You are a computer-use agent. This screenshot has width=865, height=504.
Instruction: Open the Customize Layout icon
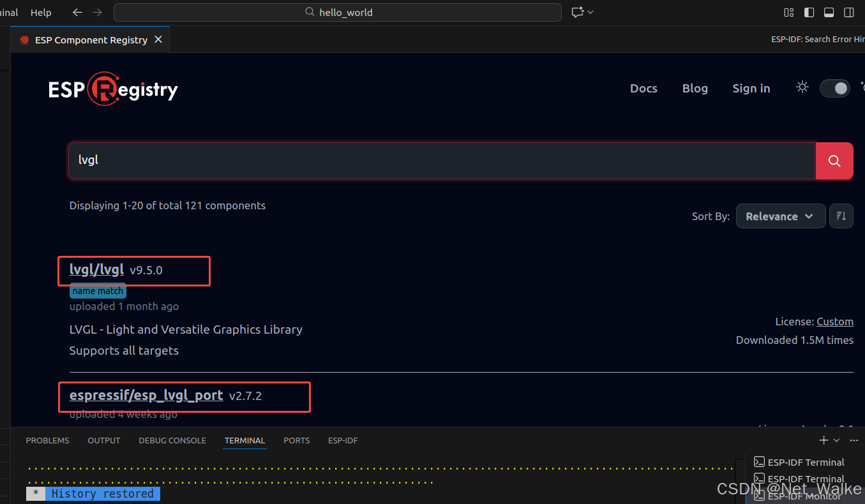[x=789, y=12]
